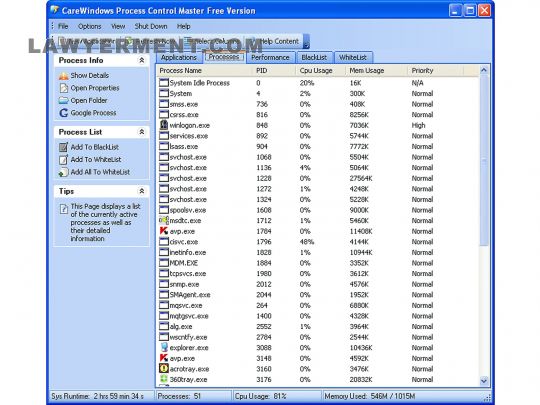
Task: Collapse the Tips panel
Action: tap(142, 191)
